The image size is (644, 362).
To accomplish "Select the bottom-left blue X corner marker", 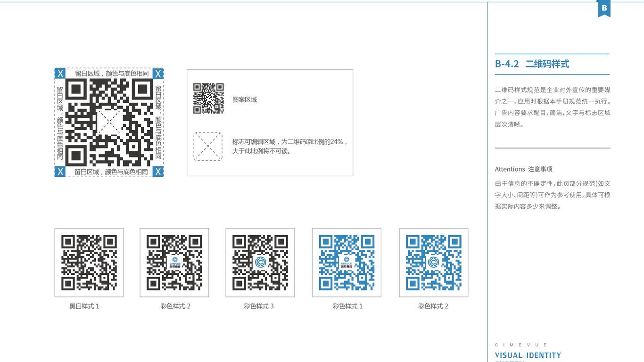I will pos(60,172).
